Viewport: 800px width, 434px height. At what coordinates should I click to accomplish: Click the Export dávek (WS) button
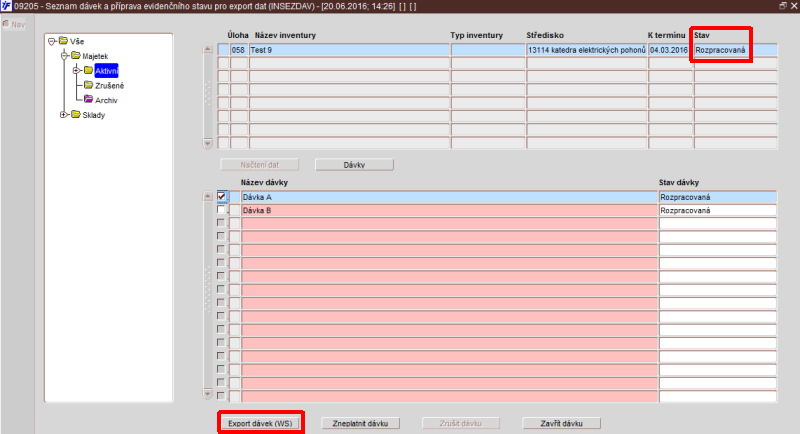pyautogui.click(x=260, y=423)
